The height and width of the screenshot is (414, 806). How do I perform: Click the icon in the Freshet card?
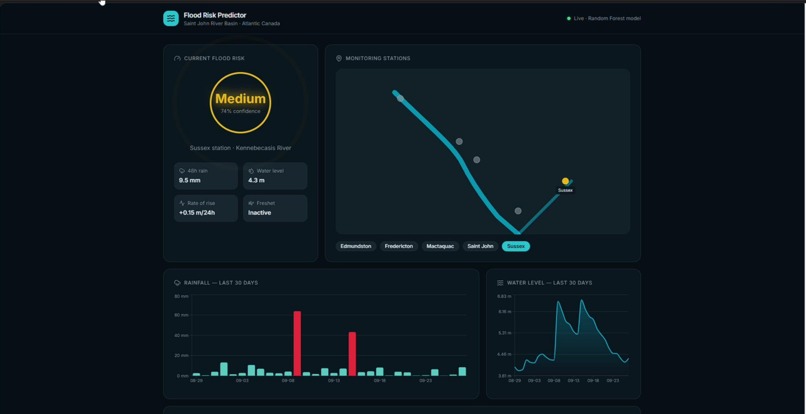(251, 203)
